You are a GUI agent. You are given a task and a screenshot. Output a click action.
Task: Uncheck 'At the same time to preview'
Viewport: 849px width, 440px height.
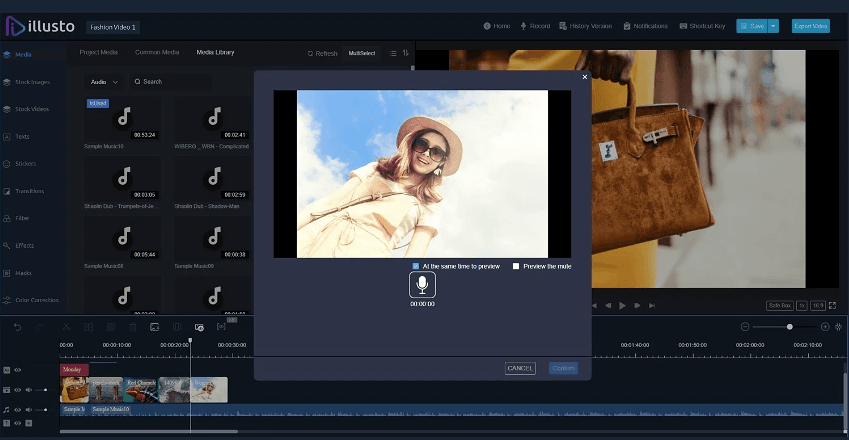416,266
